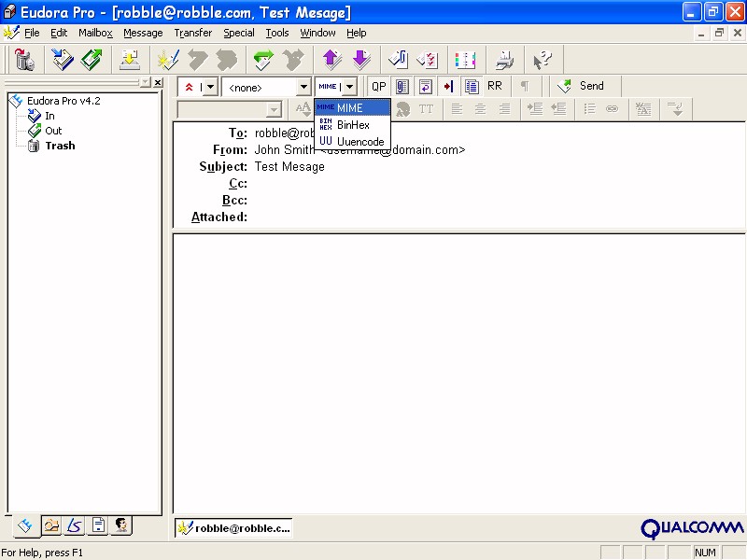
Task: Toggle the paragraph mark button
Action: click(x=525, y=86)
